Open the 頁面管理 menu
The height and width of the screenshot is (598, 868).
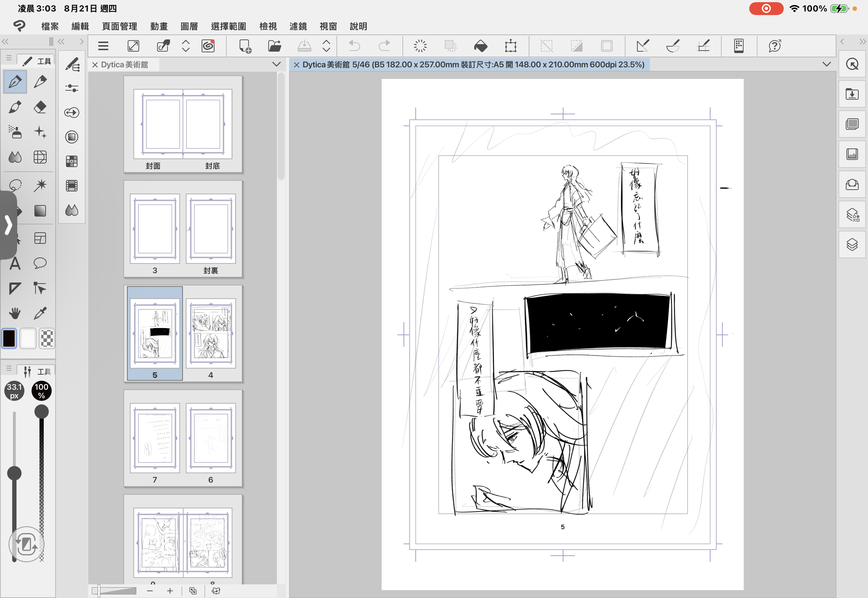coord(119,26)
